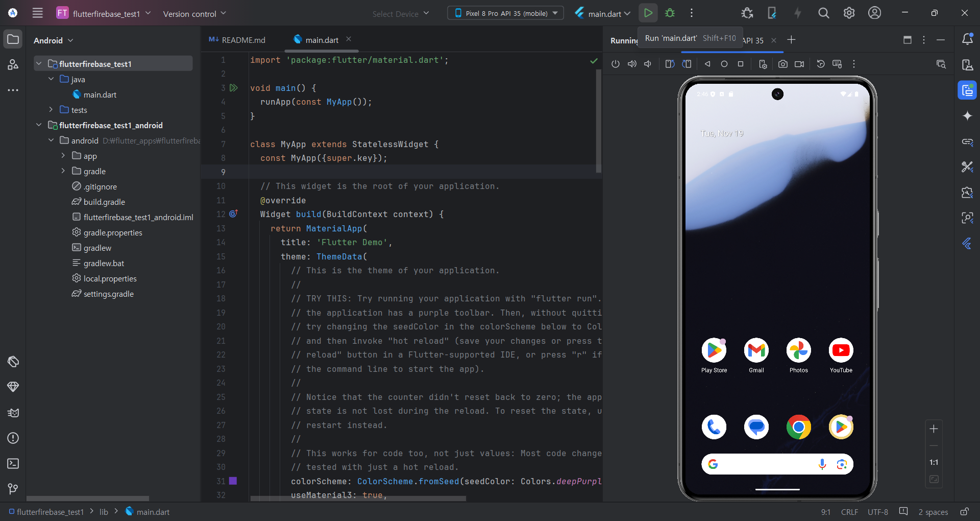The image size is (980, 521).
Task: Open the Project tool window folder icon
Action: click(x=13, y=39)
